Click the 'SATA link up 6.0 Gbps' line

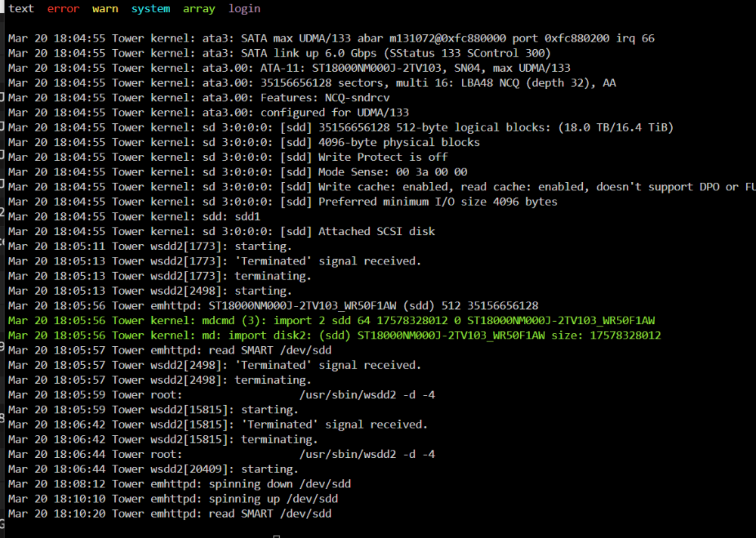(279, 53)
